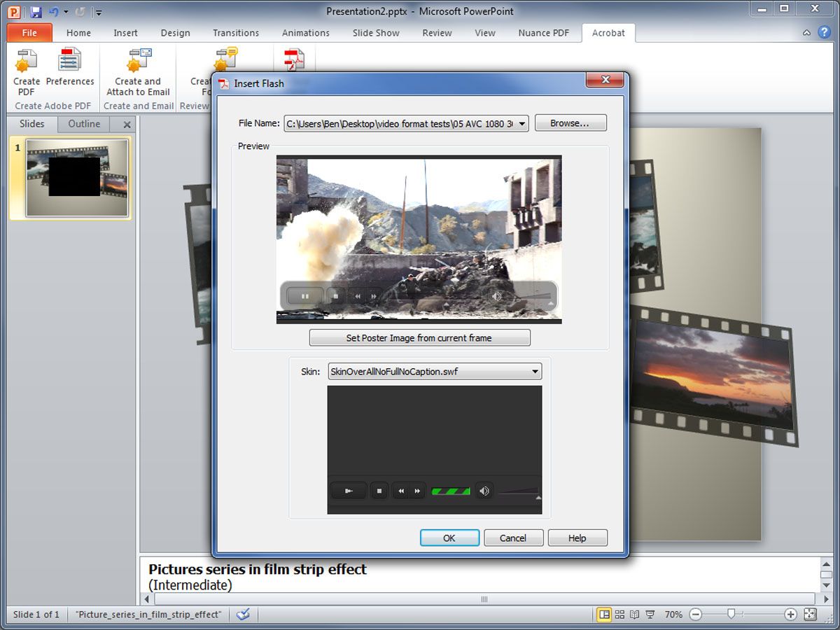Open the File Name path dropdown
The image size is (840, 630).
522,124
